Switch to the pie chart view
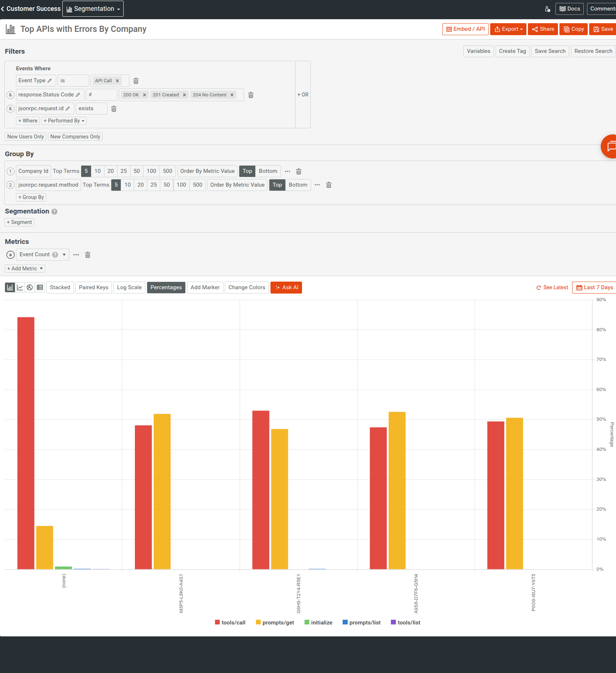Viewport: 616px width, 673px height. (x=30, y=287)
